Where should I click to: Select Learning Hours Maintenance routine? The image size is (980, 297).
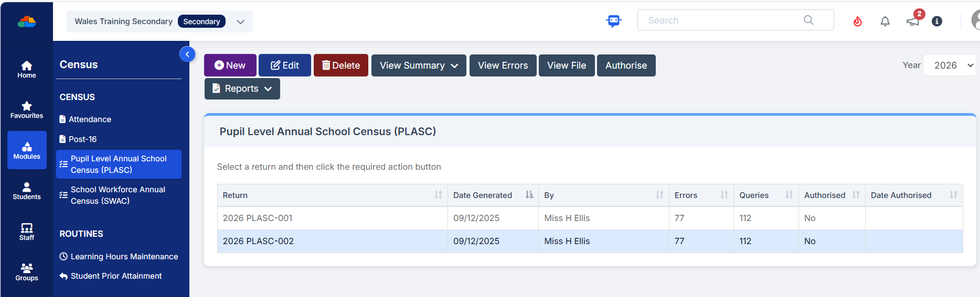click(124, 256)
